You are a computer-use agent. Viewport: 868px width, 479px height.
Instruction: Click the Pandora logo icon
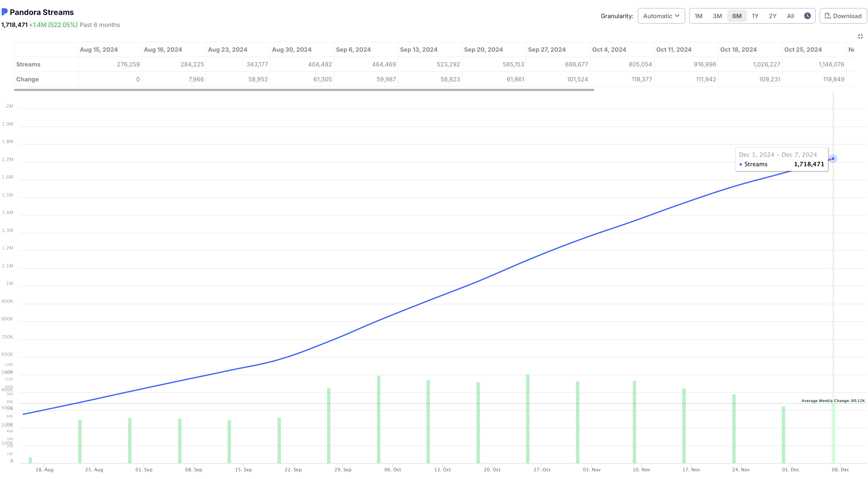point(5,12)
